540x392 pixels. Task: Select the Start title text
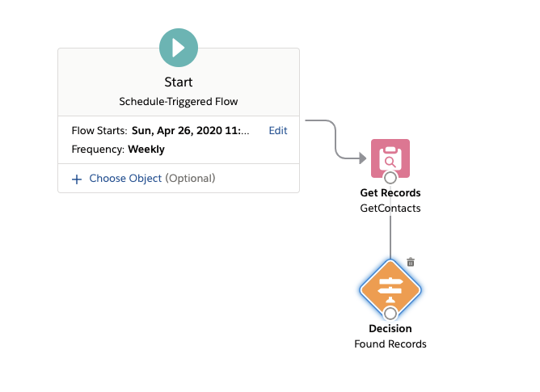[179, 82]
